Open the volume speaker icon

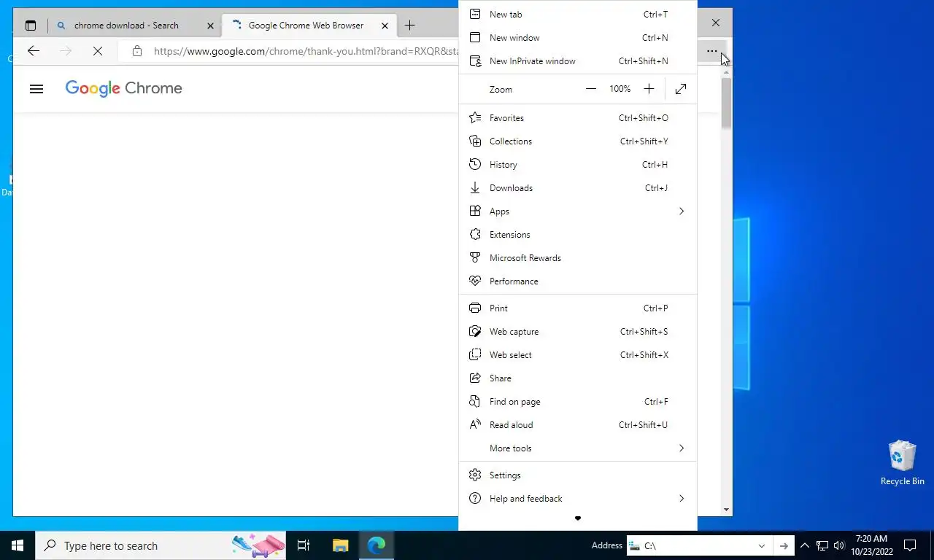[838, 545]
